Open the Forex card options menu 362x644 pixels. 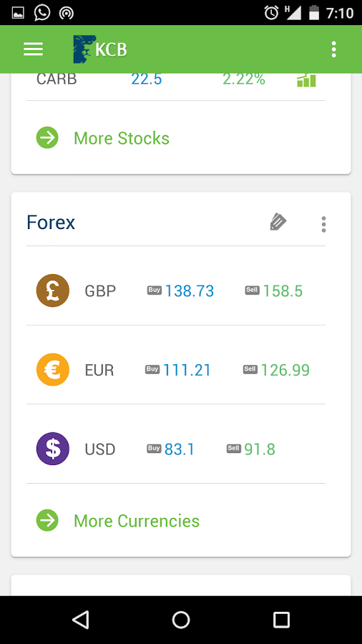coord(324,224)
